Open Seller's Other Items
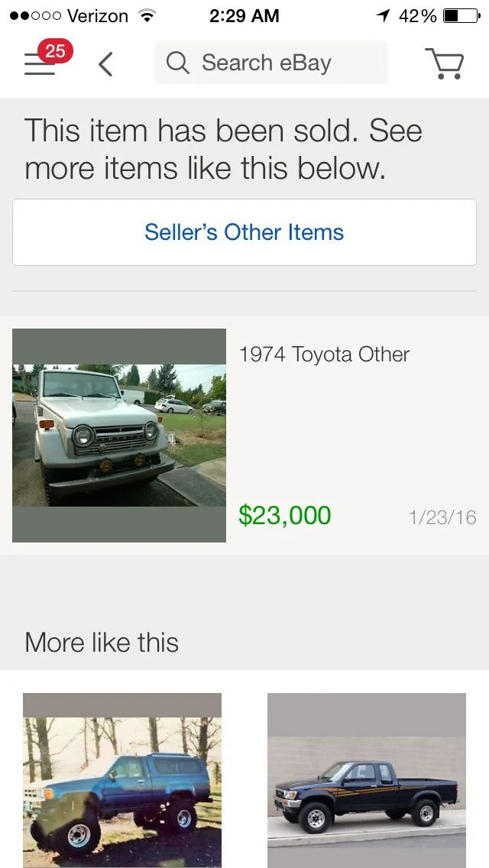 [244, 232]
